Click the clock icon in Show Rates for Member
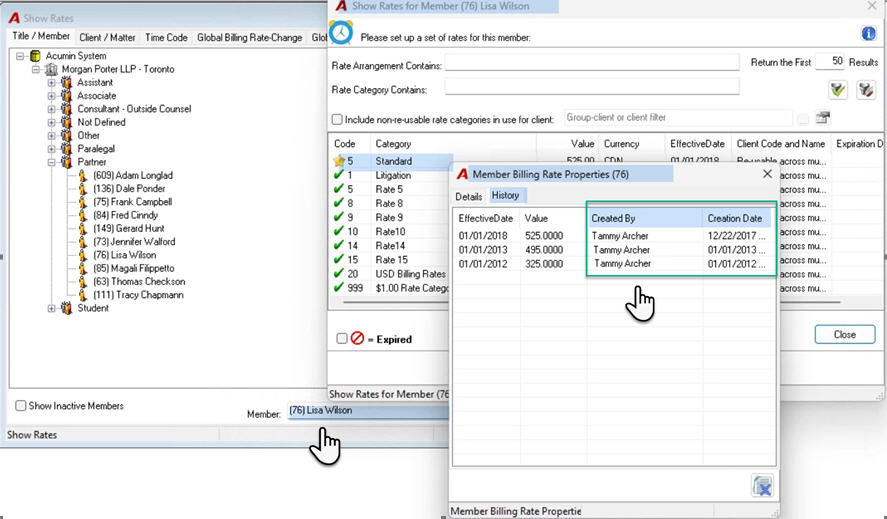This screenshot has width=887, height=519. pyautogui.click(x=341, y=33)
